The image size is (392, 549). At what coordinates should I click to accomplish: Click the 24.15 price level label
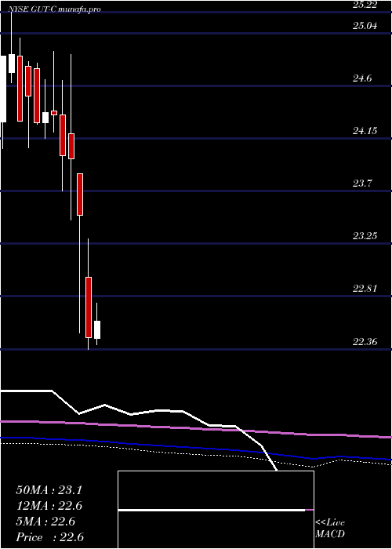pyautogui.click(x=365, y=131)
